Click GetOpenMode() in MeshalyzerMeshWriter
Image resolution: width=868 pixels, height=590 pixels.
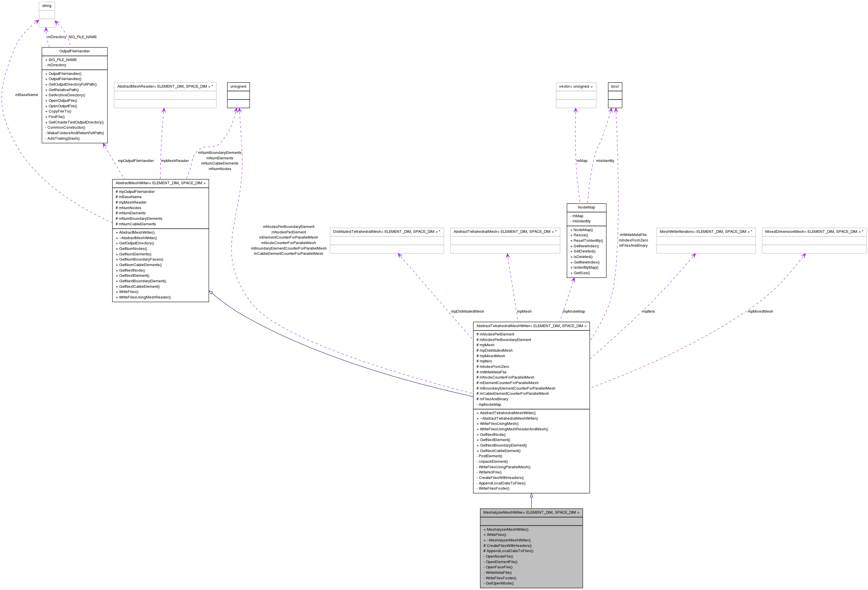(498, 584)
